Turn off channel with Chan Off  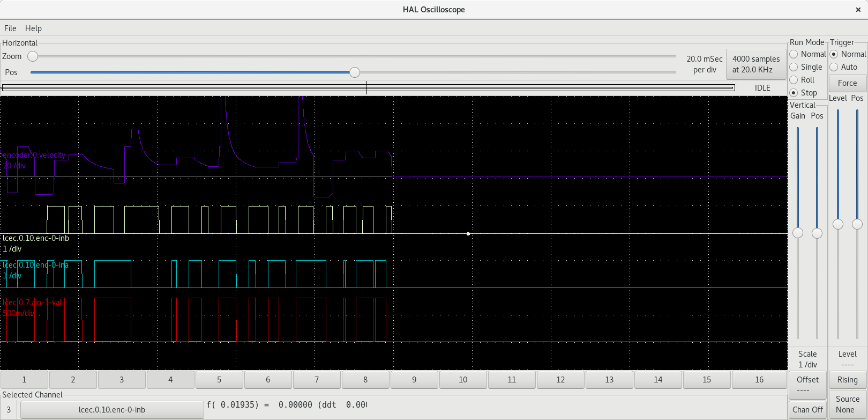pyautogui.click(x=807, y=410)
